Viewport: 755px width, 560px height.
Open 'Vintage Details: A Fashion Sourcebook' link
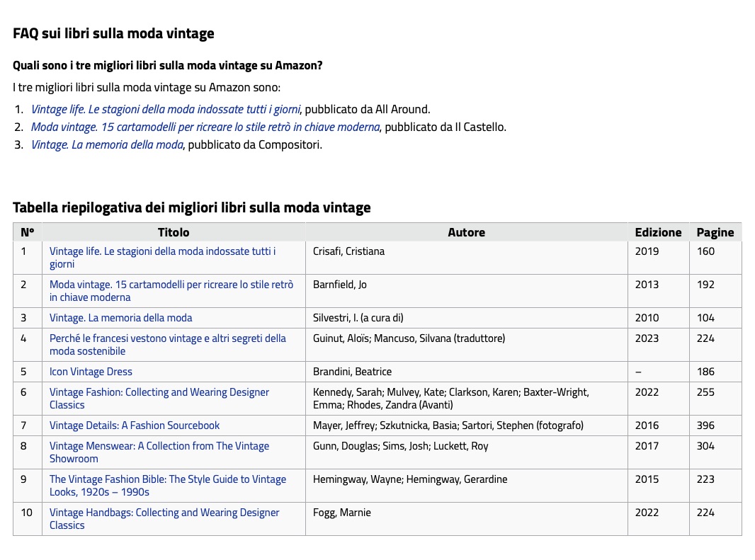pos(135,425)
